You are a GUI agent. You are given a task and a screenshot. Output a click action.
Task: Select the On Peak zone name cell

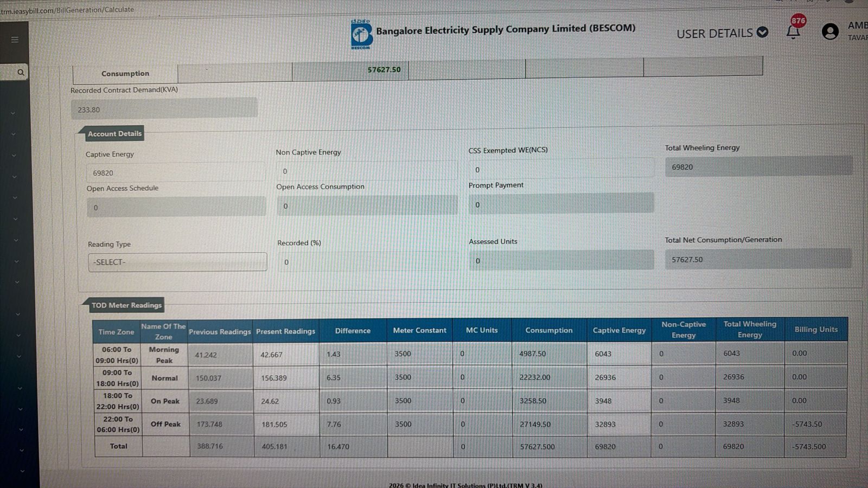165,401
